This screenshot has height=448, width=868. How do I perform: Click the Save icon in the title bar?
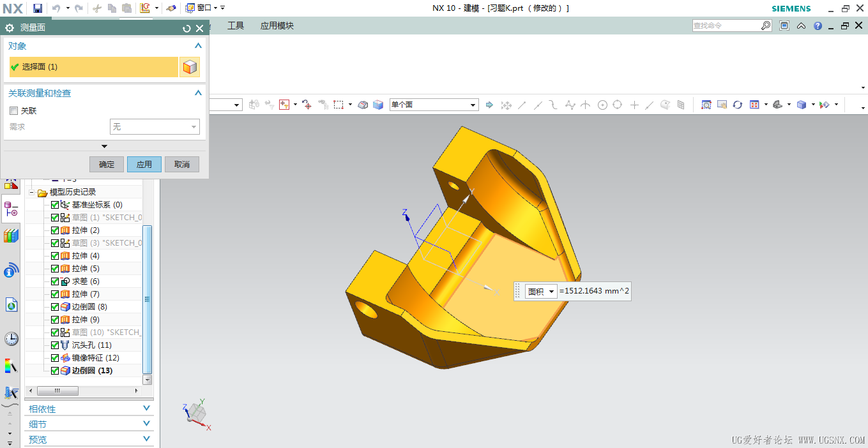38,8
